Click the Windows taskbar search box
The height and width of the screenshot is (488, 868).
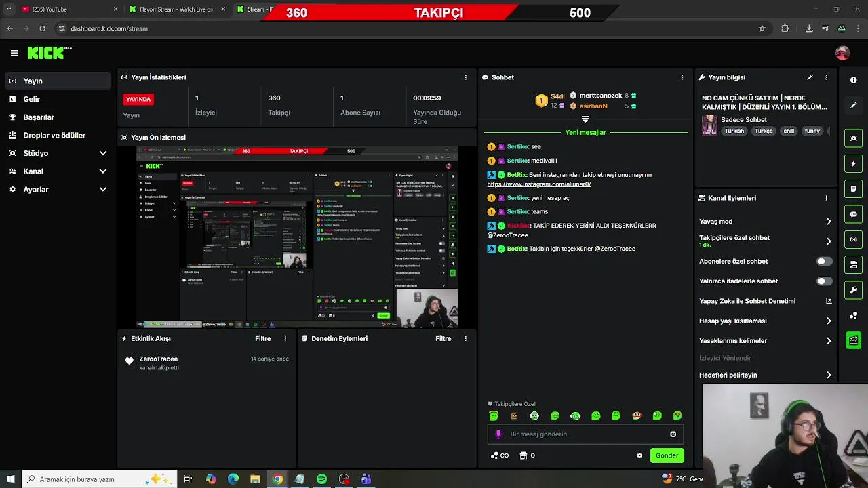99,479
